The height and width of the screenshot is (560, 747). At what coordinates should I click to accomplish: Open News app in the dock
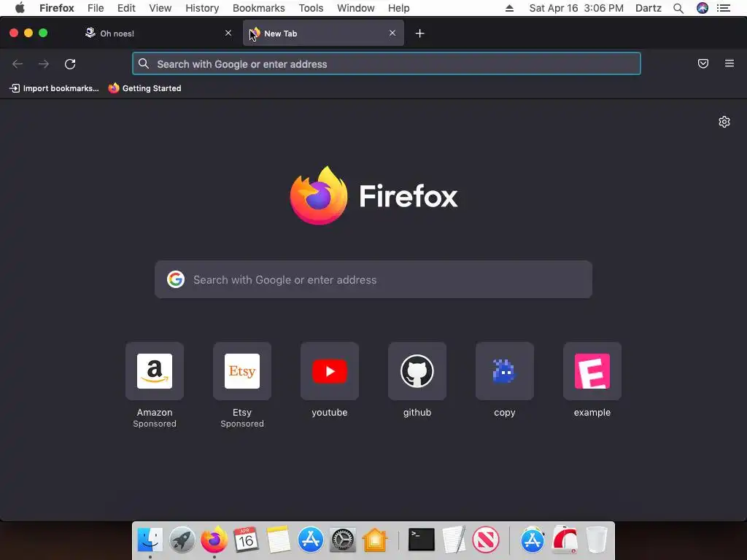tap(486, 540)
